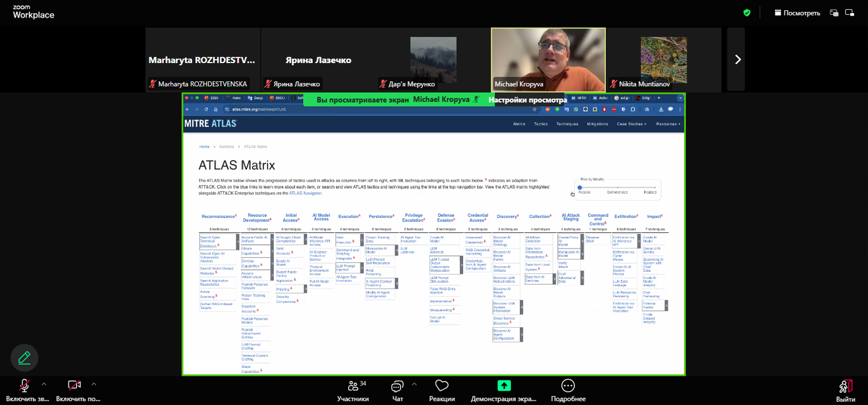Click browser reload icon in shared screen
Viewport: 868px width, 405px height.
pos(206,109)
